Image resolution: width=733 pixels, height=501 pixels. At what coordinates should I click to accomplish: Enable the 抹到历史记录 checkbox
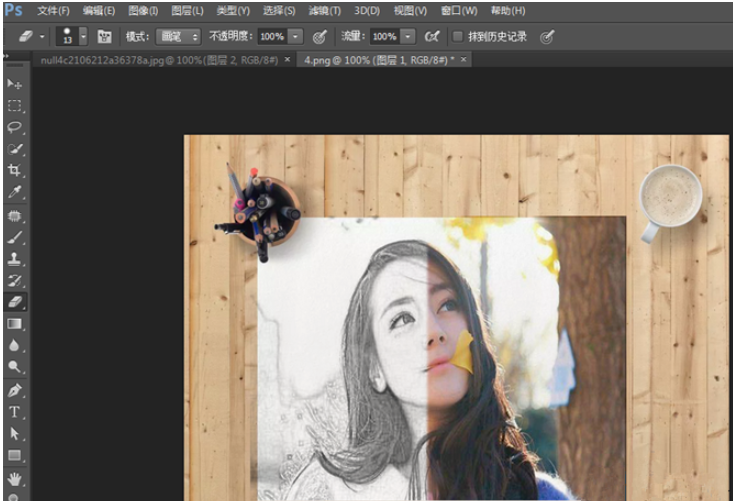(458, 36)
